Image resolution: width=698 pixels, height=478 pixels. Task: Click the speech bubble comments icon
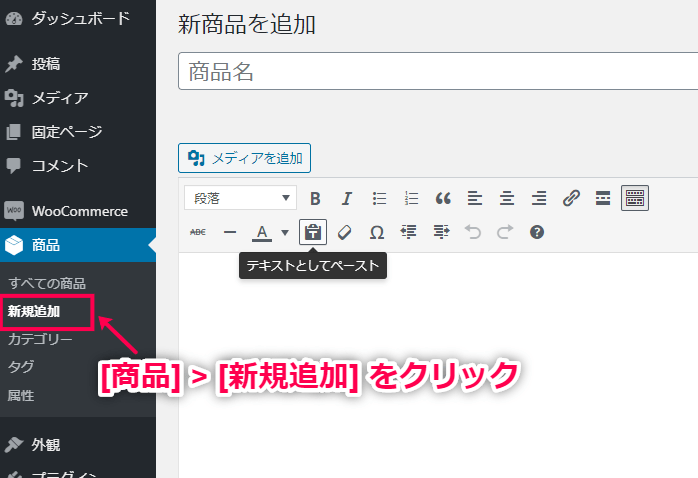click(13, 166)
